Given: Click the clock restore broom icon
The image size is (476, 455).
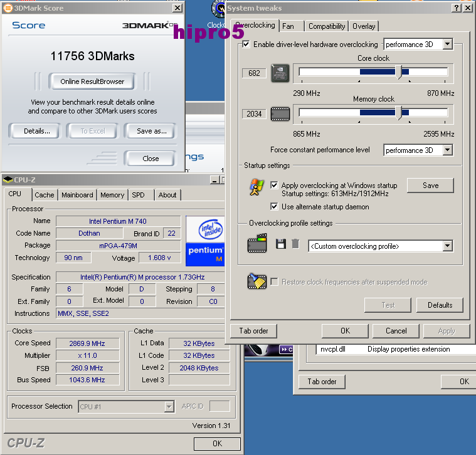Looking at the screenshot, I should (x=257, y=281).
